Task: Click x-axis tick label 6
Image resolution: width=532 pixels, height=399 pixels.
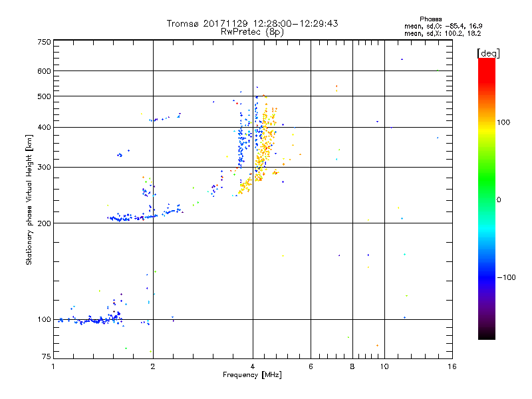Action: point(311,366)
